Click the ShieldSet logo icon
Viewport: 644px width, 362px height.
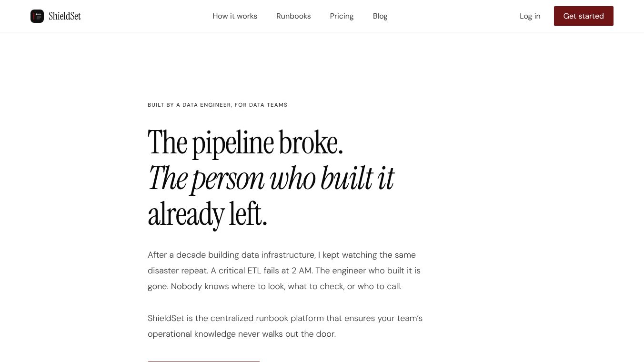[x=37, y=16]
